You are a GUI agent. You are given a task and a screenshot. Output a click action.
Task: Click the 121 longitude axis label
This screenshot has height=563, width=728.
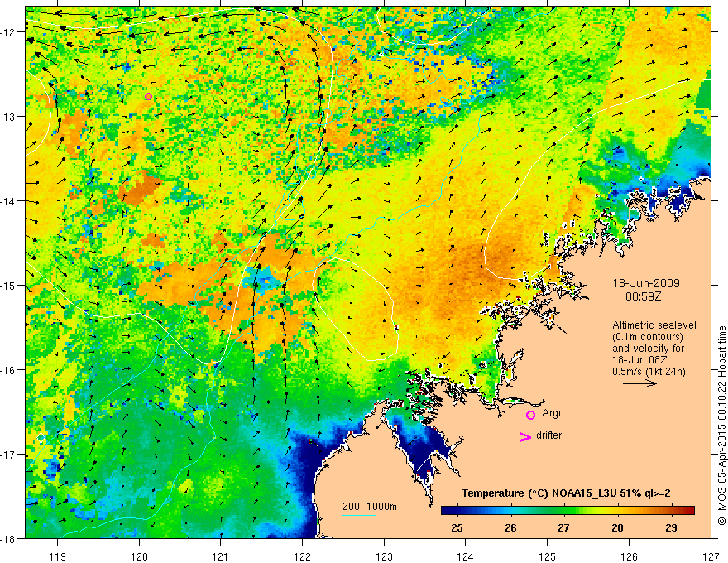click(x=221, y=556)
